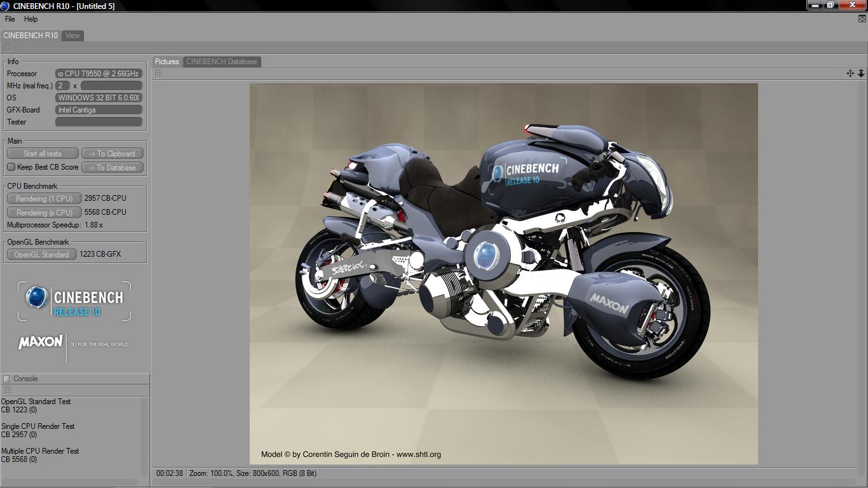
Task: Click the CINEBENCH app icon in title bar
Action: [x=5, y=6]
